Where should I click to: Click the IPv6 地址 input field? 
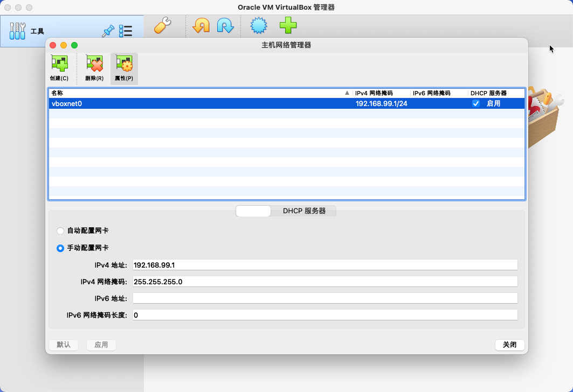(325, 298)
